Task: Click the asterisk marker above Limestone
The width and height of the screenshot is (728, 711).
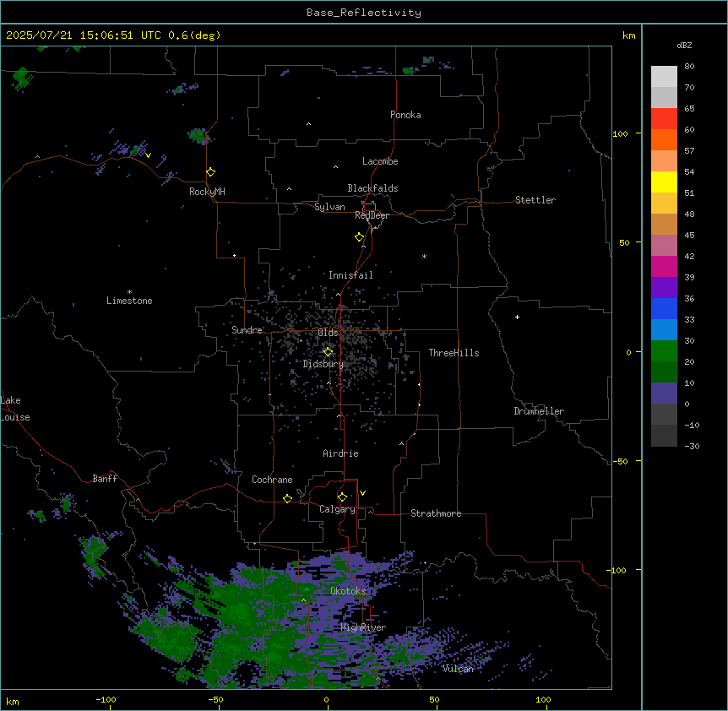Action: coord(129,292)
